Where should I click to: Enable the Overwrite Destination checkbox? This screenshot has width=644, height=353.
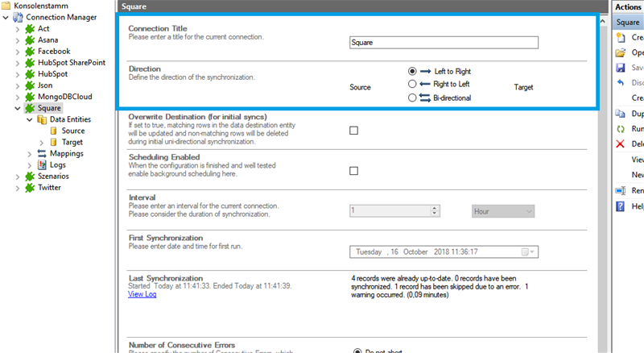[x=354, y=131]
